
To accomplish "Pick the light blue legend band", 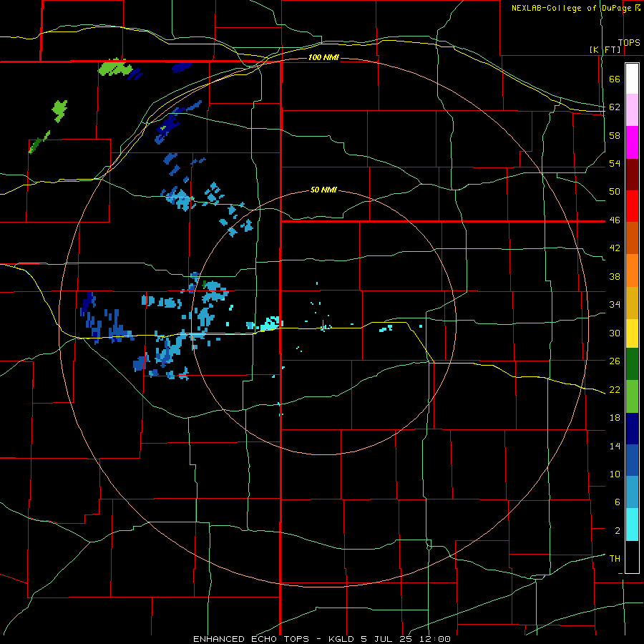I will pyautogui.click(x=632, y=492).
